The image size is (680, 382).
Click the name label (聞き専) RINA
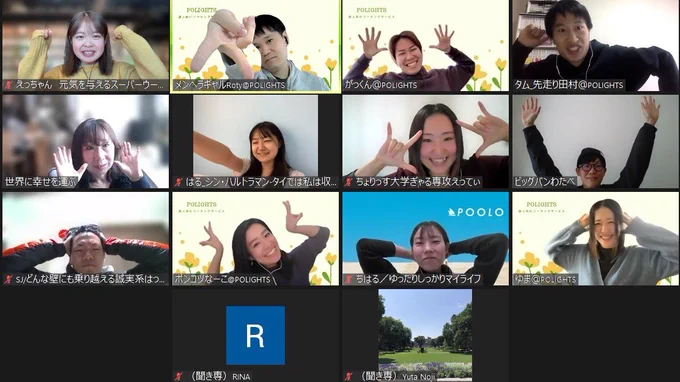pos(220,376)
